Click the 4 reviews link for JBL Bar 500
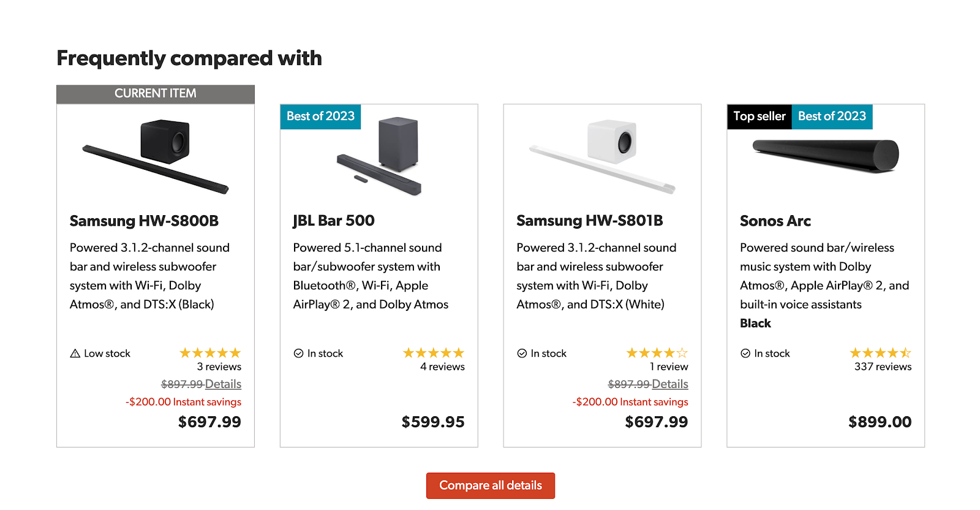The height and width of the screenshot is (510, 980). pos(442,367)
